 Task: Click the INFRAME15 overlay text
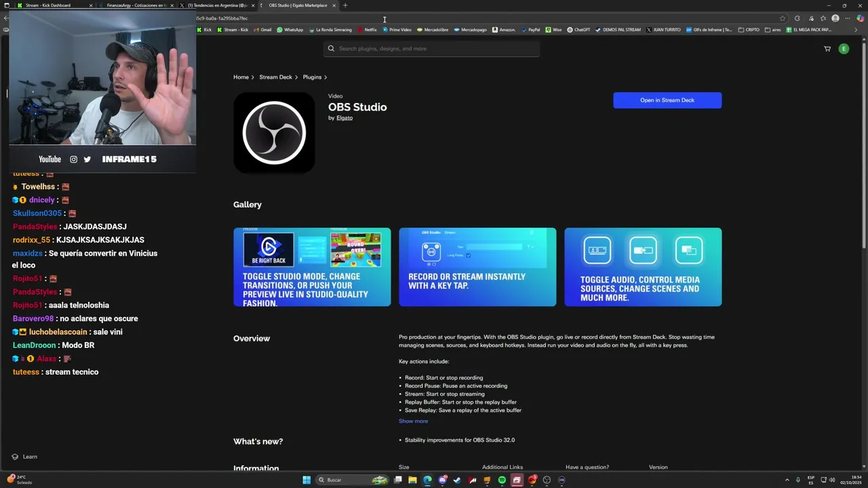(x=129, y=159)
